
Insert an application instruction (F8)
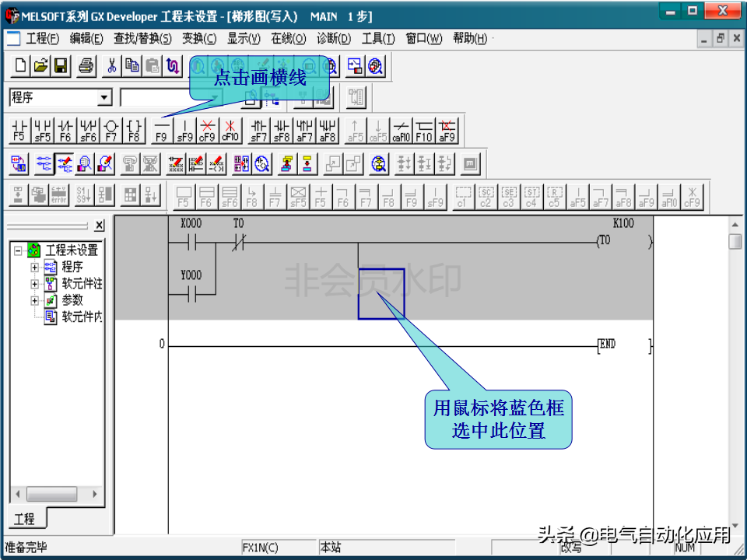pyautogui.click(x=134, y=131)
